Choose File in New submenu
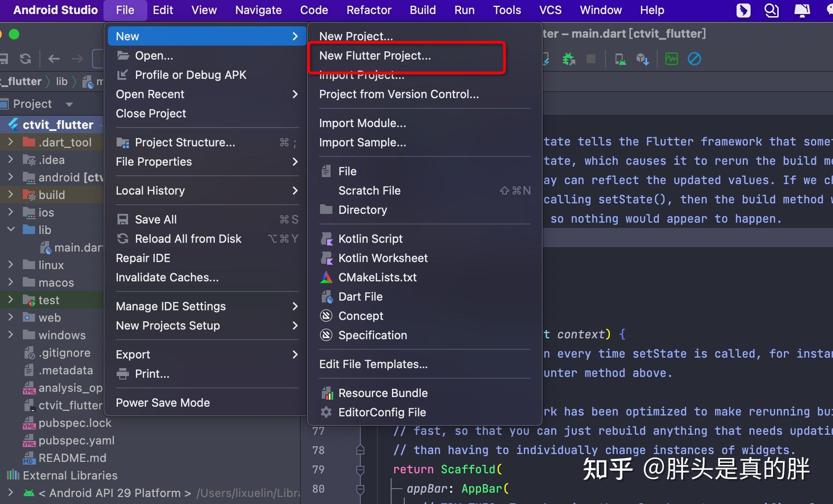The image size is (833, 504). (x=425, y=171)
